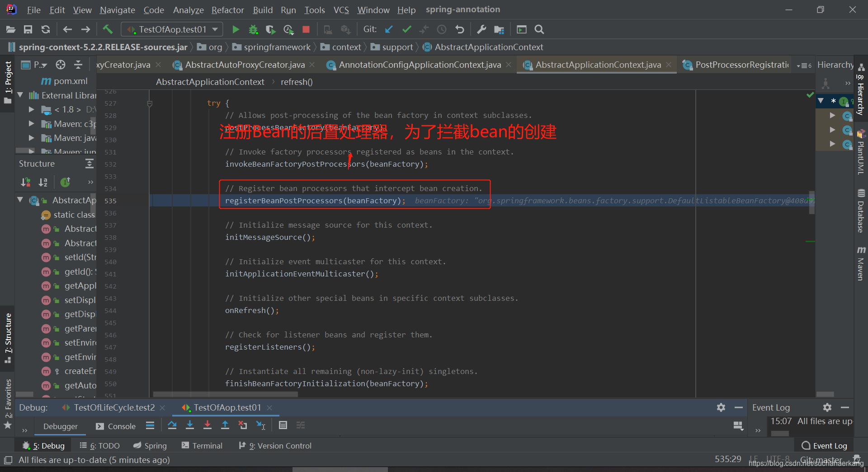Open Debug panel settings gear
Viewport: 868px width, 472px height.
[x=721, y=407]
